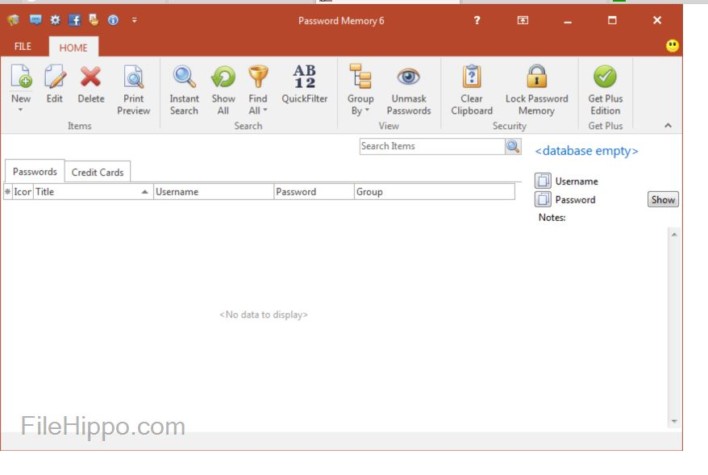Image resolution: width=708 pixels, height=475 pixels.
Task: Click the Password column header
Action: click(x=314, y=192)
